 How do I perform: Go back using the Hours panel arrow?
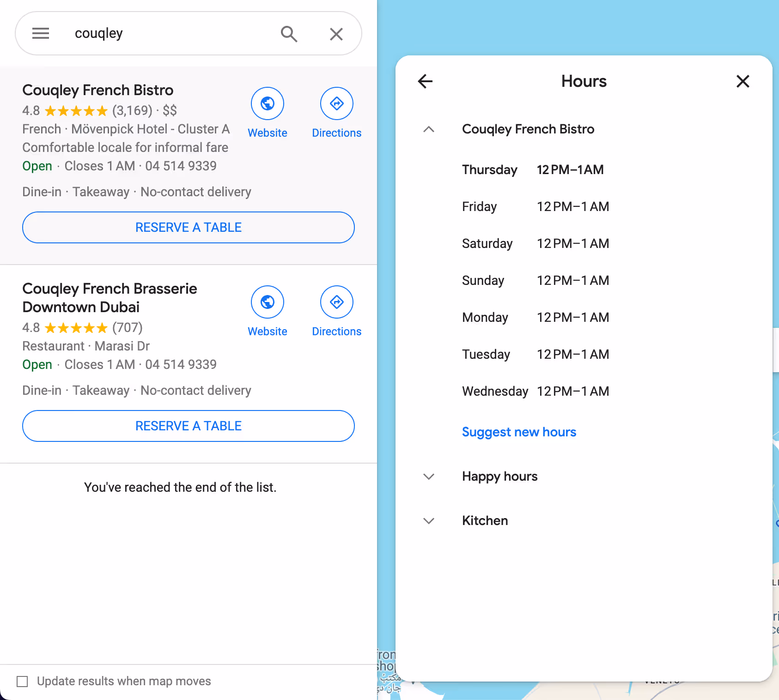(x=425, y=81)
